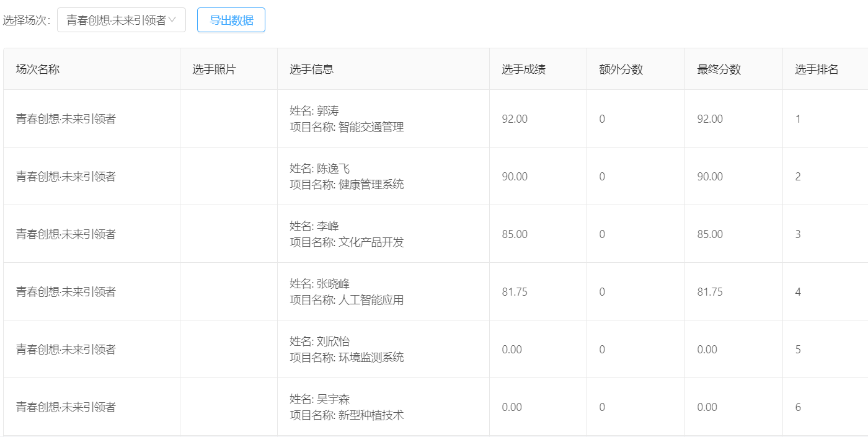Click rank 1 in 选手排名 column
The width and height of the screenshot is (868, 437).
pos(798,119)
